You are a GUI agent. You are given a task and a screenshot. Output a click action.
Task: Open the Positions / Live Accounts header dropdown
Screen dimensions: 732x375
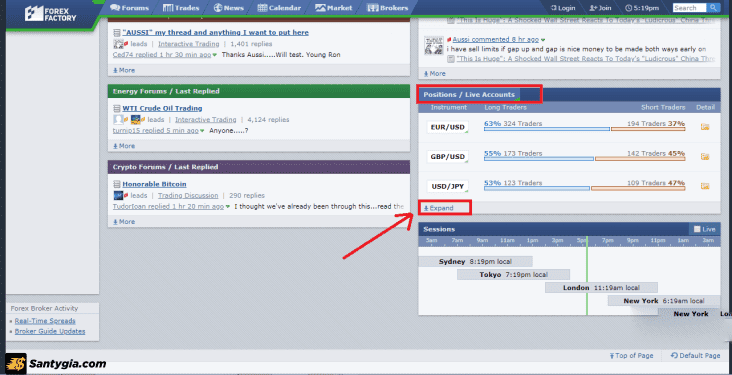[469, 94]
